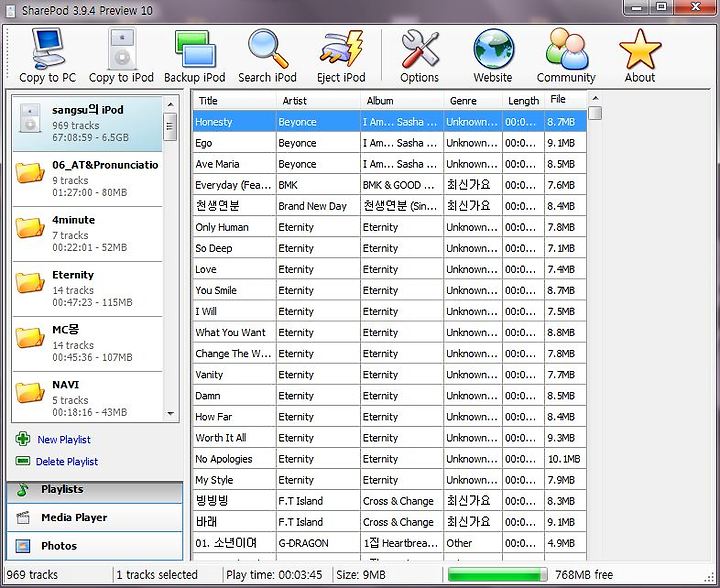The width and height of the screenshot is (720, 588).
Task: Click playlist list scroll up arrow
Action: point(170,105)
